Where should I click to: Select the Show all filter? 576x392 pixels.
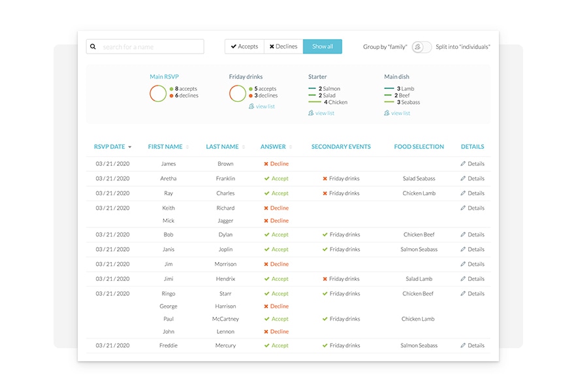click(323, 46)
